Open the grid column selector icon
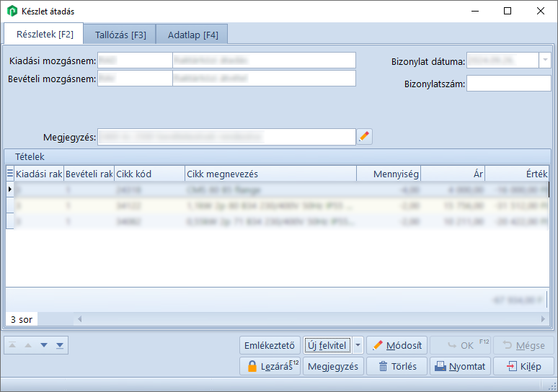This screenshot has height=392, width=558. coord(10,174)
